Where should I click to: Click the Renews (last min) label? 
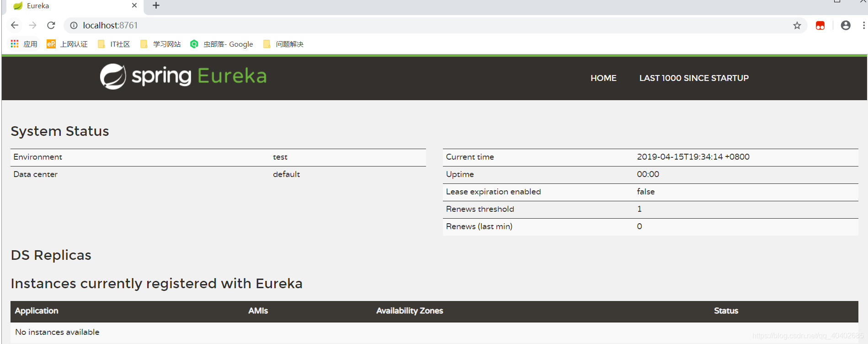pos(479,226)
